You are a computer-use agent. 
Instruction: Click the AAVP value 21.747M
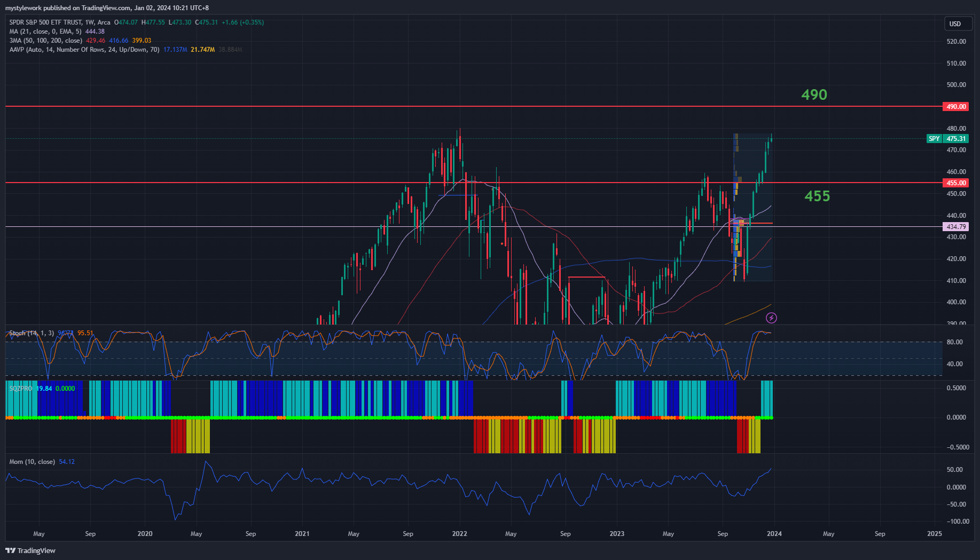pyautogui.click(x=203, y=50)
